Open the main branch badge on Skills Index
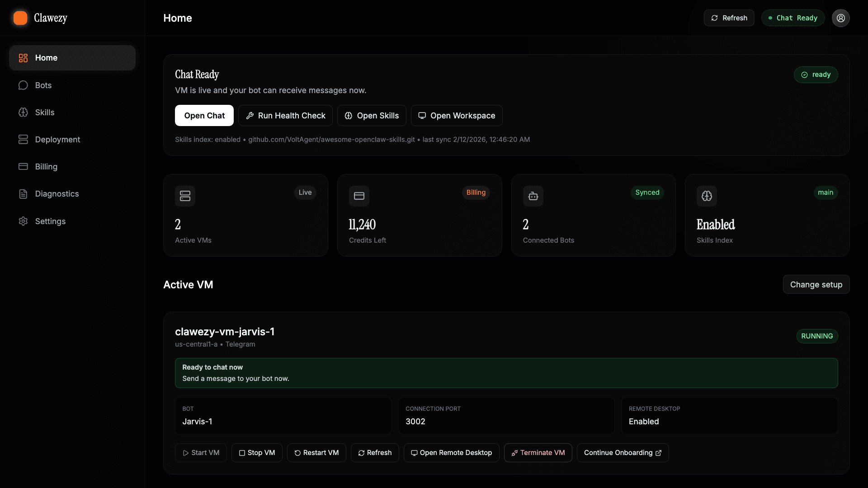Screen dimensions: 868x488 (x=825, y=192)
